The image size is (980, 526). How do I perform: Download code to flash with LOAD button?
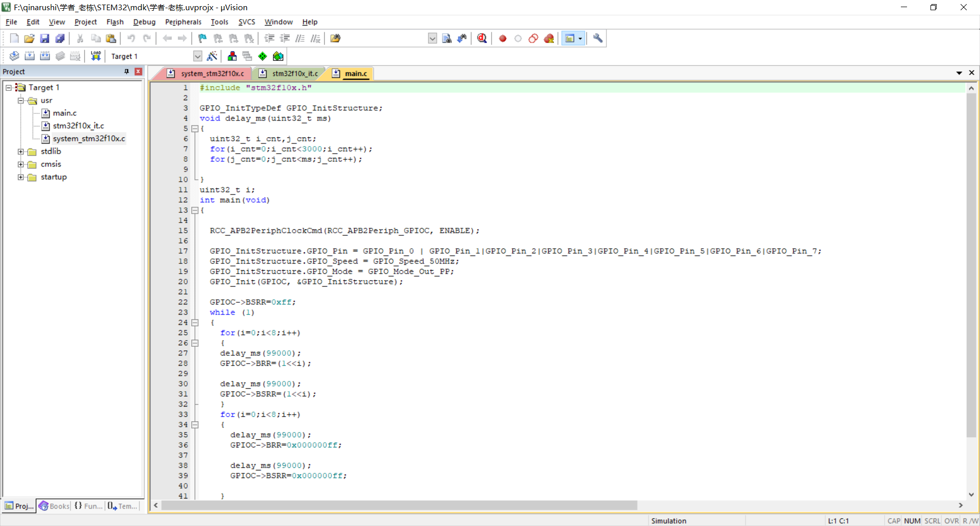tap(95, 56)
